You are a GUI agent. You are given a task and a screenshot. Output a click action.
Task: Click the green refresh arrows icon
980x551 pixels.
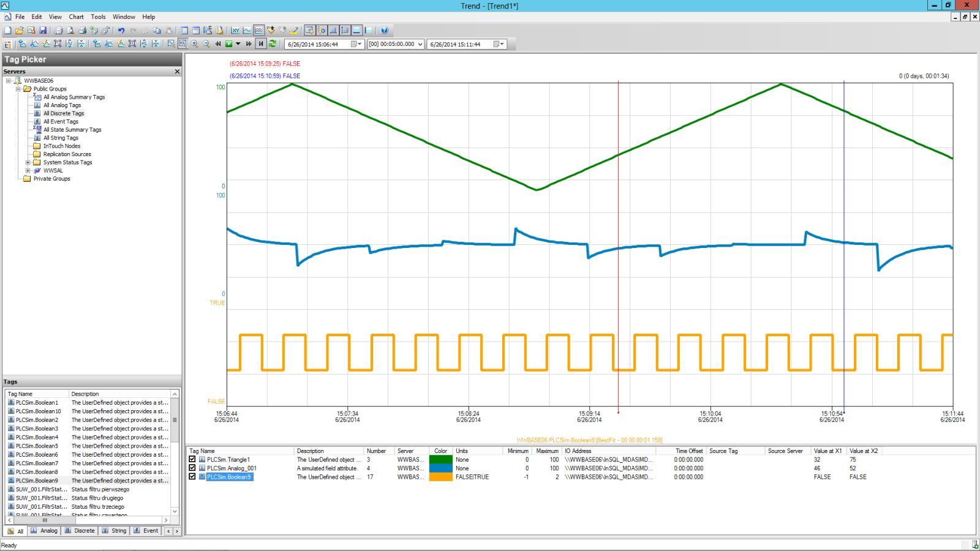273,44
